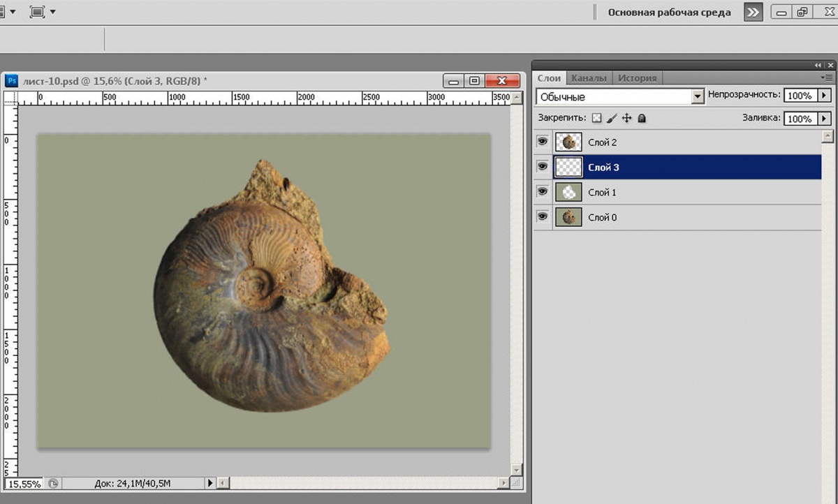Screen dimensions: 838x504
Task: Click the lock position move icon
Action: [x=626, y=119]
